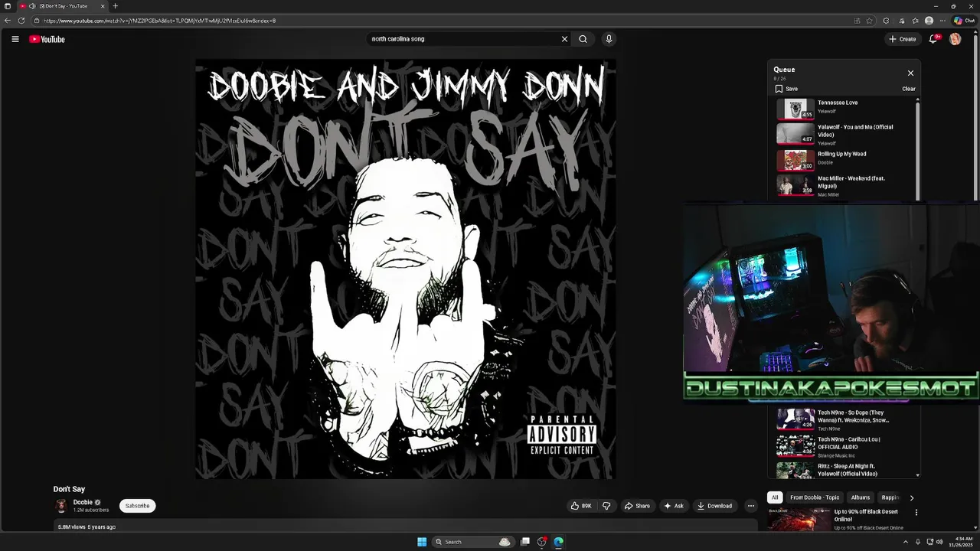Play Mac Miller - Weekend from queue
This screenshot has width=980, height=551.
844,186
